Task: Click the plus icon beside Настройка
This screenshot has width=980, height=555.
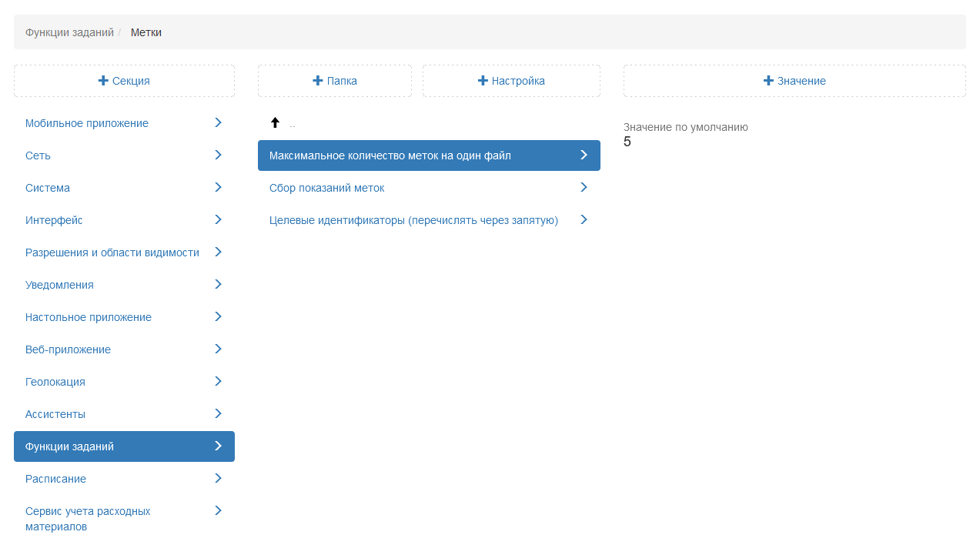Action: [x=483, y=81]
